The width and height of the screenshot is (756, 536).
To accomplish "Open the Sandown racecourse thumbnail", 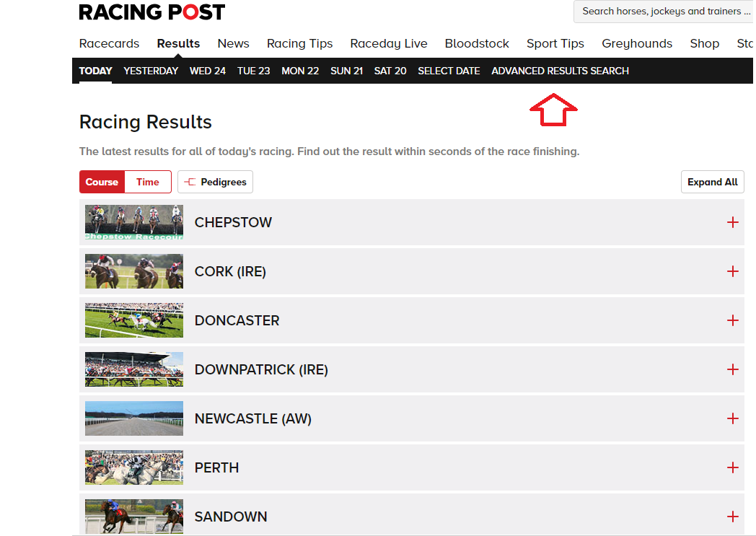I will point(134,517).
